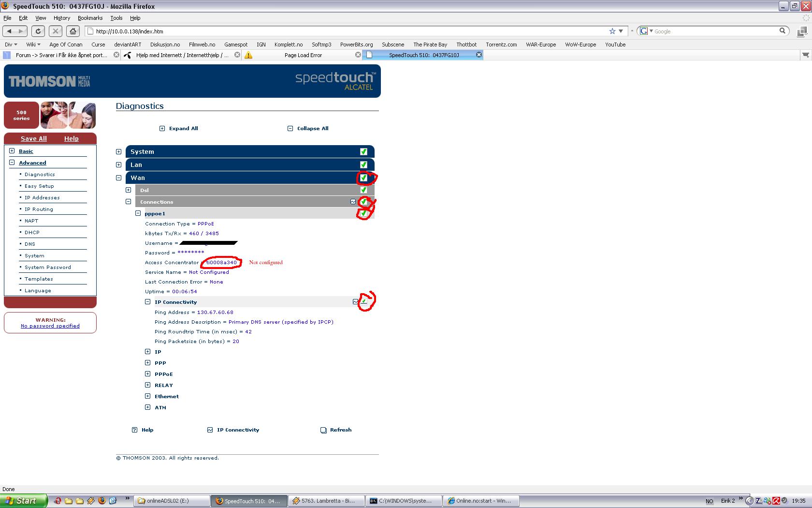The image size is (812, 508).
Task: Click the System status checkmark
Action: pyautogui.click(x=363, y=151)
